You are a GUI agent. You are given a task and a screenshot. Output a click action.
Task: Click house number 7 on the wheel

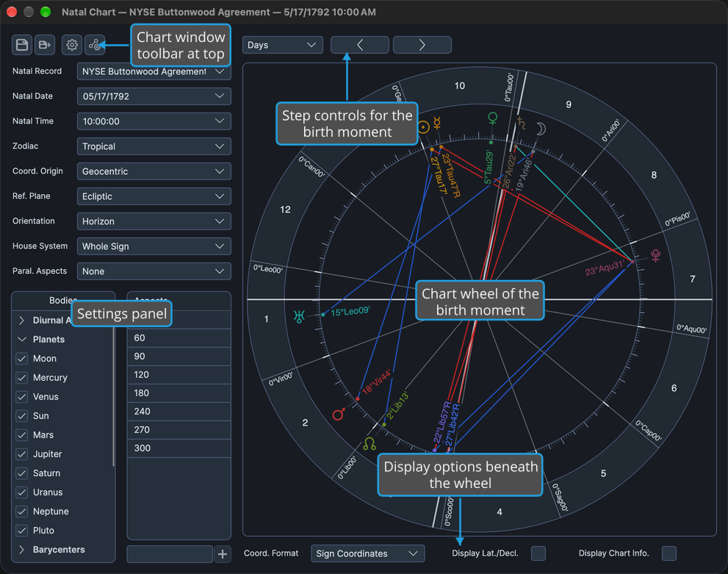[x=692, y=279]
